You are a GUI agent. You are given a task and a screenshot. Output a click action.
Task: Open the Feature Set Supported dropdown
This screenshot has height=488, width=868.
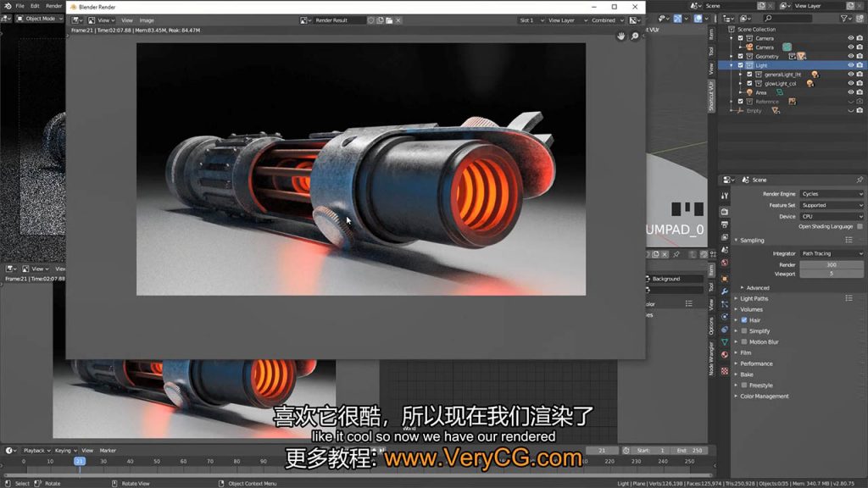pos(832,205)
